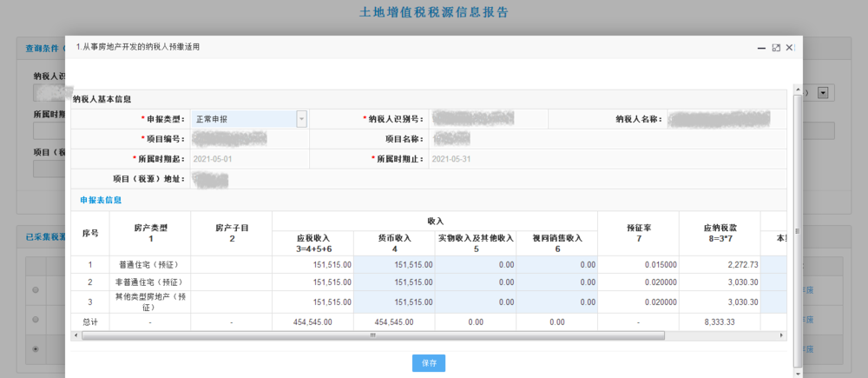The image size is (868, 378).
Task: Click 其他类型房地产（预征） row label
Action: pyautogui.click(x=149, y=302)
